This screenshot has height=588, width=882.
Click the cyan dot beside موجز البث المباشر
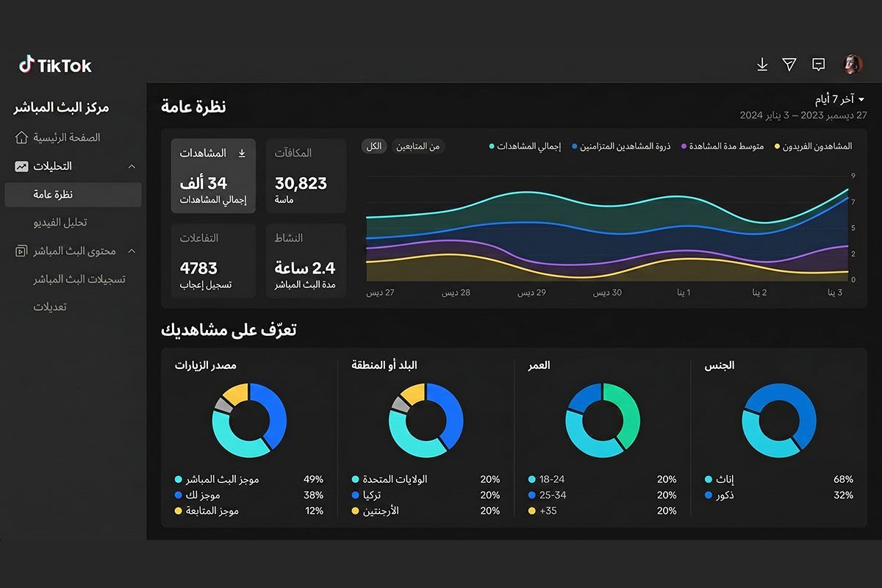click(x=179, y=479)
